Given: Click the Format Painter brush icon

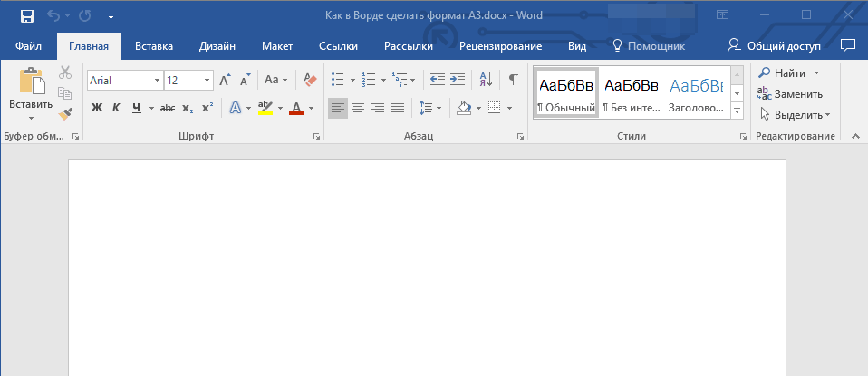Looking at the screenshot, I should click(x=64, y=114).
